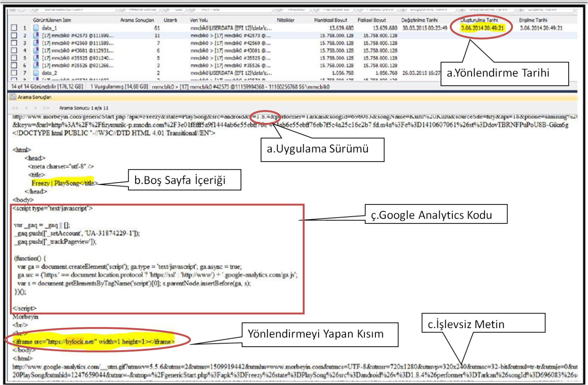Sort by Erişilme Tarihi column header
Image resolution: width=588 pixels, height=385 pixels.
[533, 20]
